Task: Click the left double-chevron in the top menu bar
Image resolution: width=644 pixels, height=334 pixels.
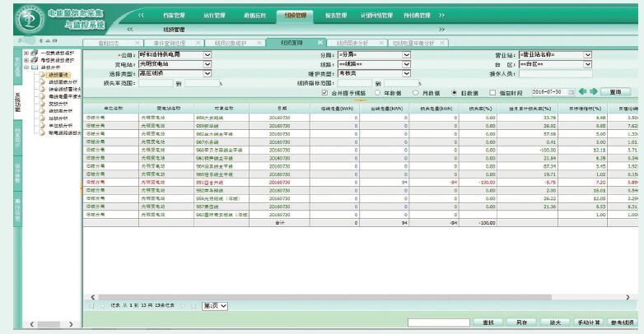Action: click(141, 15)
